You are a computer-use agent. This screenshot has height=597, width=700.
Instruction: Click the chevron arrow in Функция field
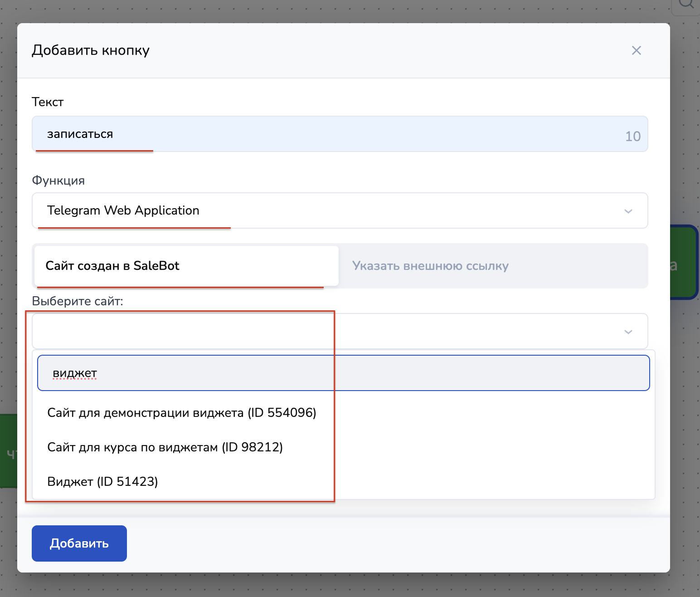point(628,211)
